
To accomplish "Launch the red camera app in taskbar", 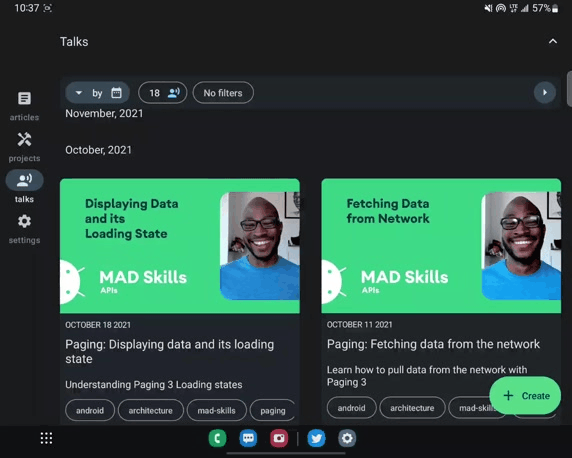I will (x=279, y=438).
